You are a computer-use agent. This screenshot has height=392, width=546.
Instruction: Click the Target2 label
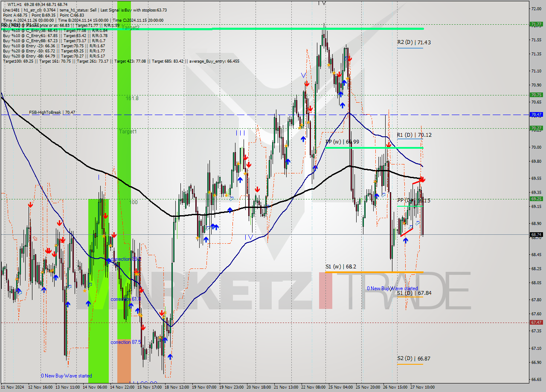coord(130,27)
